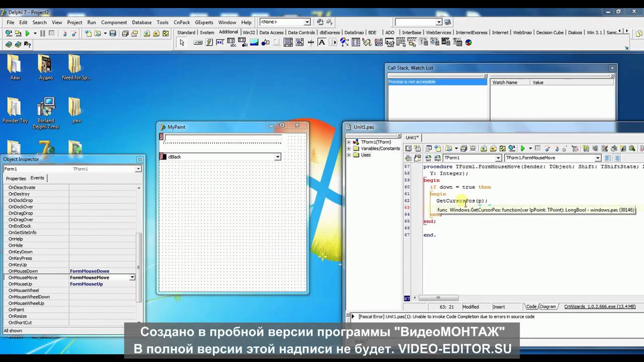
Task: Select the arrow pointer in component palette
Action: pos(182,43)
